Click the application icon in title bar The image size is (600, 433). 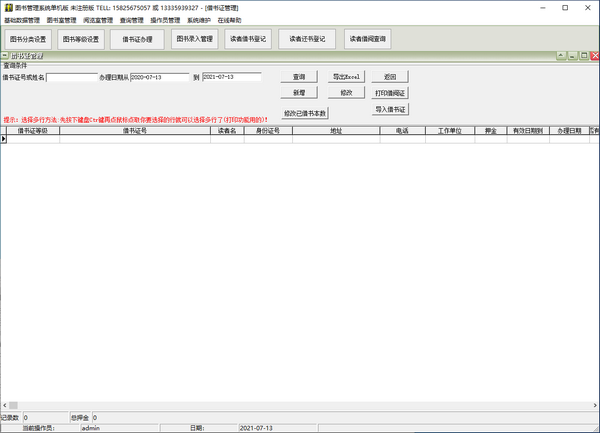[x=8, y=8]
